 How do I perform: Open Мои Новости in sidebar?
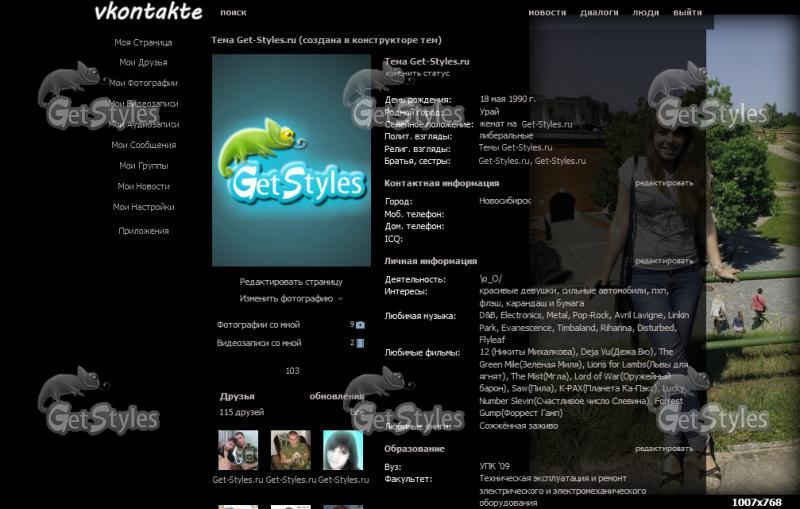coord(143,186)
